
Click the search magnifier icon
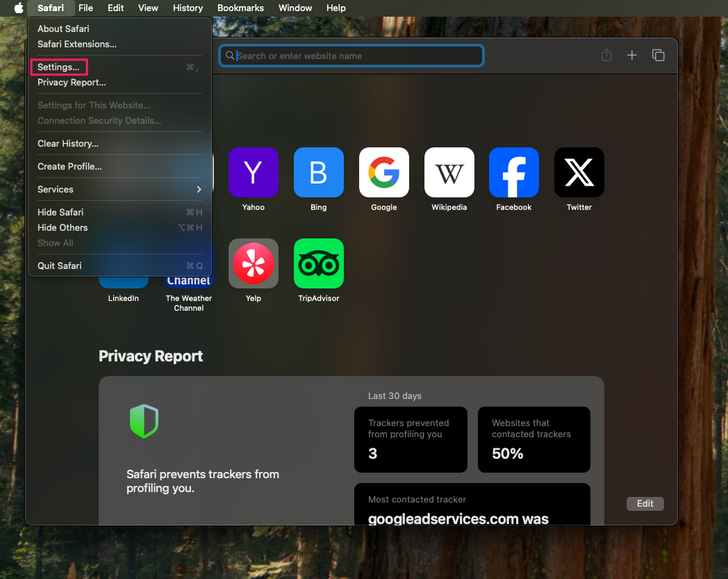point(230,56)
